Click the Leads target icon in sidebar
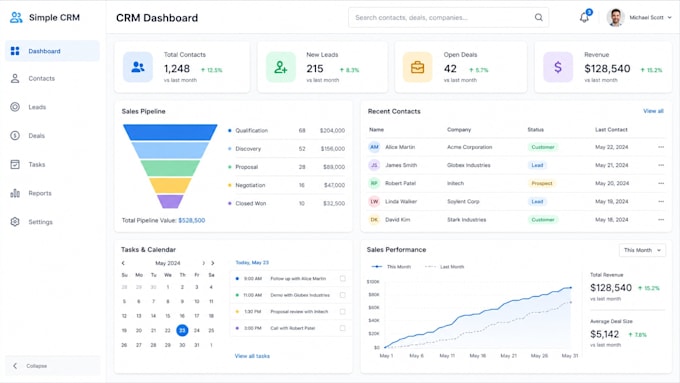Image resolution: width=680 pixels, height=383 pixels. coord(15,107)
